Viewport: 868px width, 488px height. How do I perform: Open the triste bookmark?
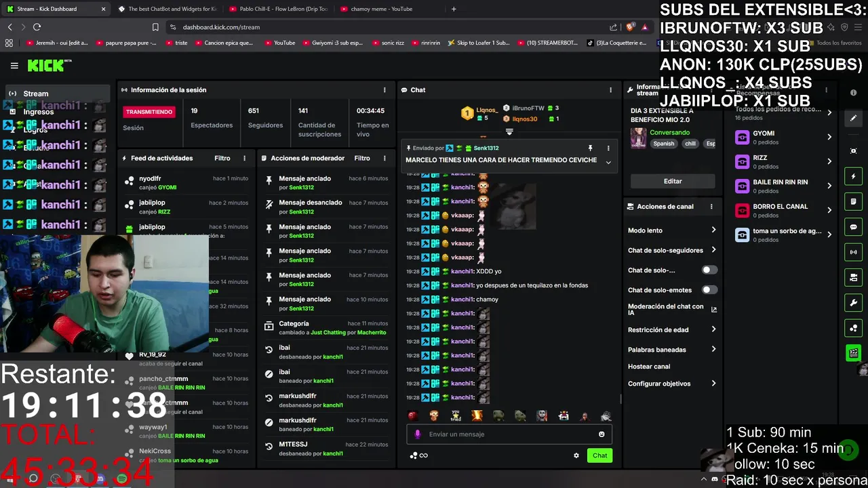(176, 43)
